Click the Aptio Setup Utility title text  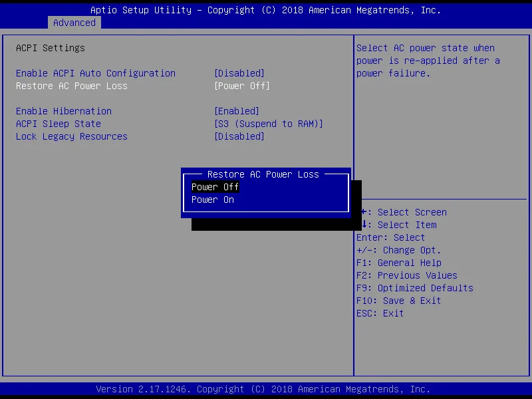click(265, 10)
